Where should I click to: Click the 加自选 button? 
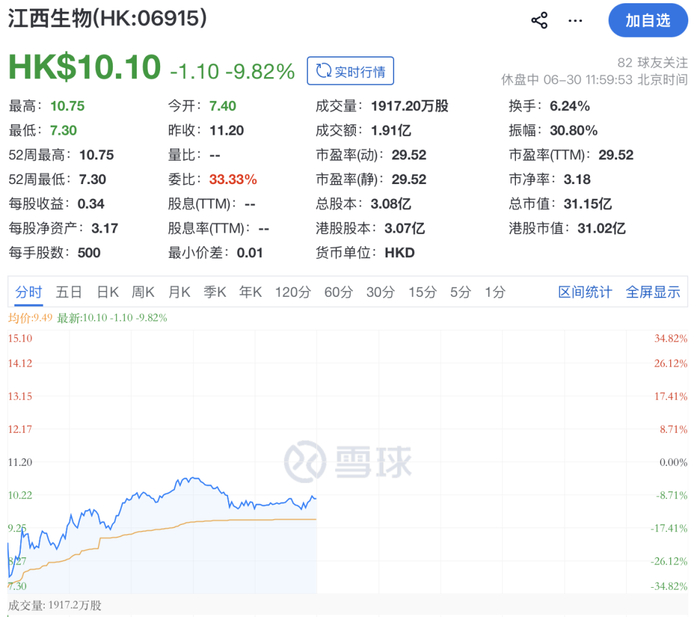648,21
